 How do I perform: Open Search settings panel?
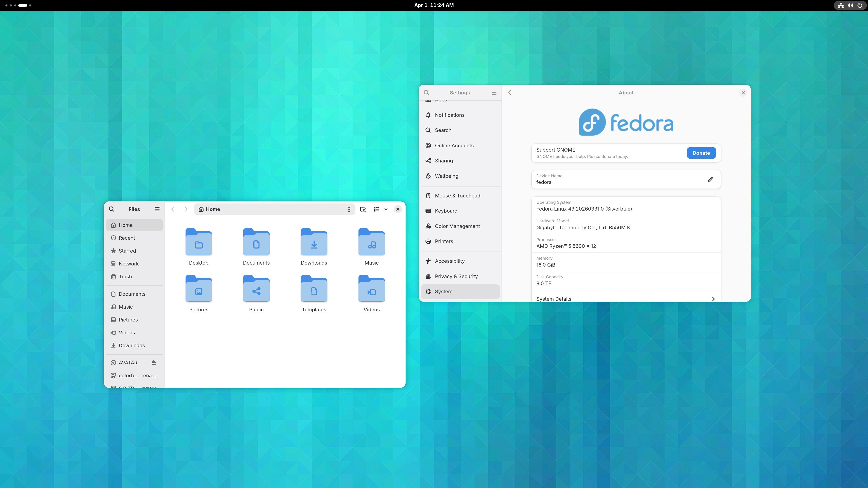[x=460, y=130]
